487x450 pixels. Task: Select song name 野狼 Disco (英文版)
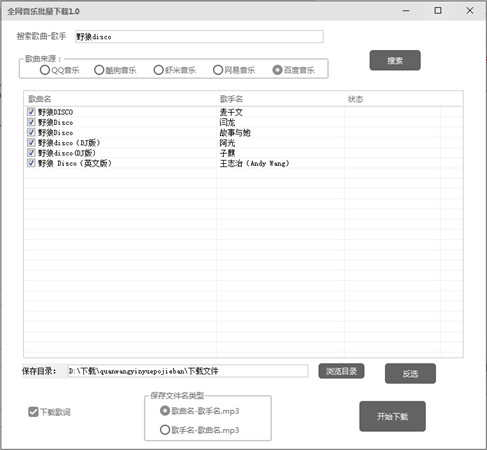point(75,163)
